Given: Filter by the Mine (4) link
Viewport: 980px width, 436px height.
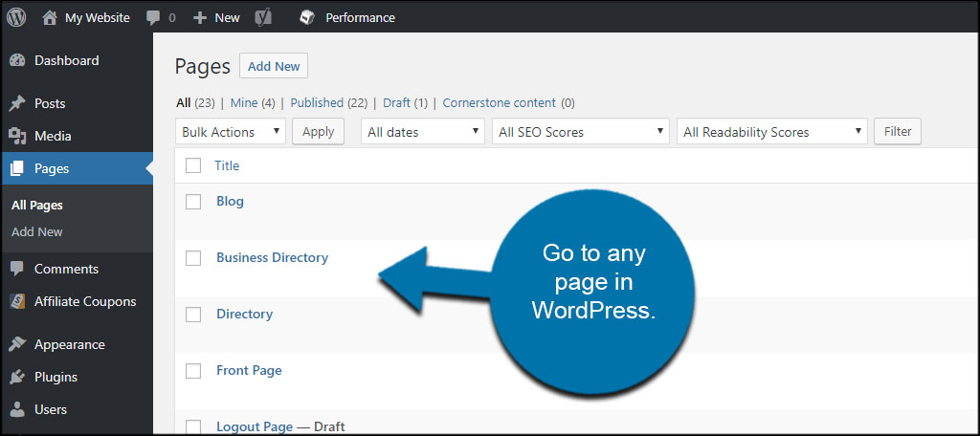Looking at the screenshot, I should click(253, 103).
